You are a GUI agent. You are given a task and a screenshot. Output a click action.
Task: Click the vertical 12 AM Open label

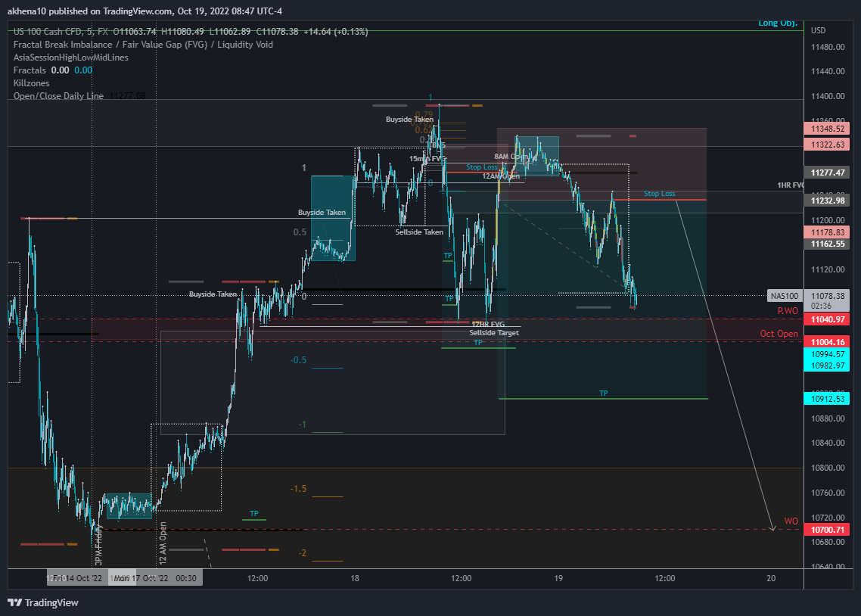pos(163,543)
